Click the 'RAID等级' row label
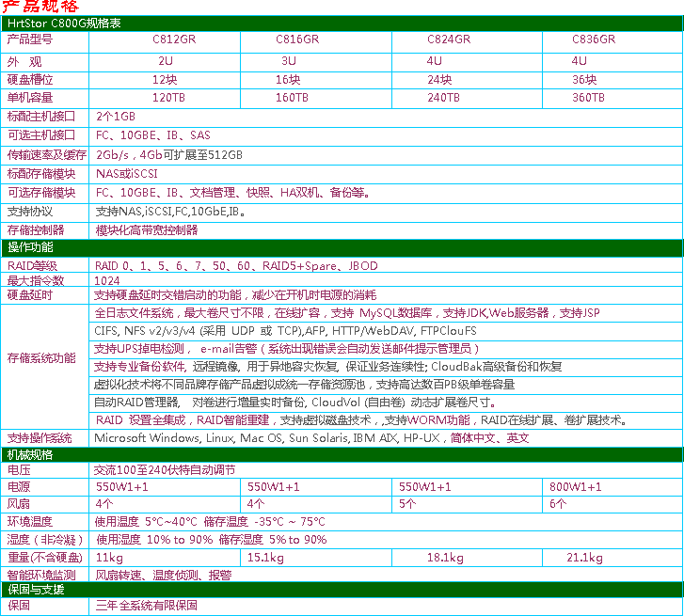Viewport: 684px width, 616px height. pos(32,266)
